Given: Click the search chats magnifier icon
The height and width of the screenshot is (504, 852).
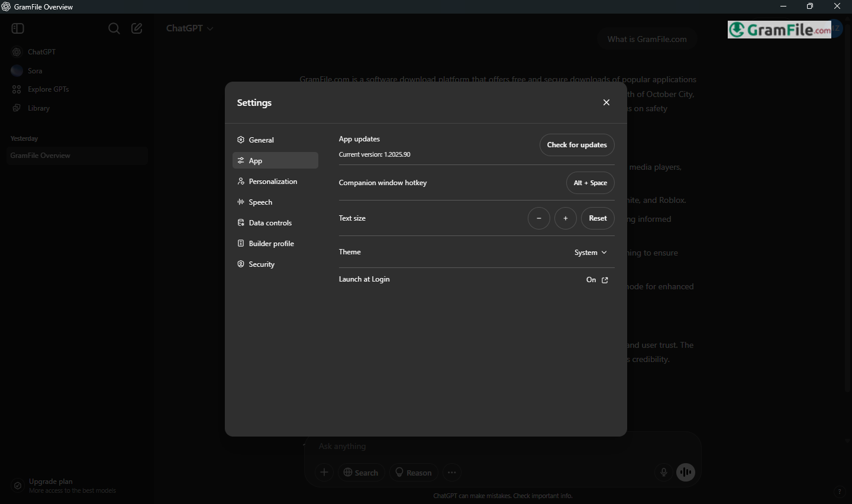Looking at the screenshot, I should (x=114, y=28).
